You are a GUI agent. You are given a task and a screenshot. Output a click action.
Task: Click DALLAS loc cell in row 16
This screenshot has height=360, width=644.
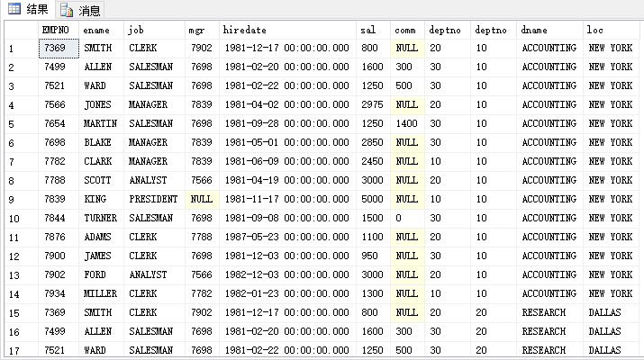coord(612,332)
